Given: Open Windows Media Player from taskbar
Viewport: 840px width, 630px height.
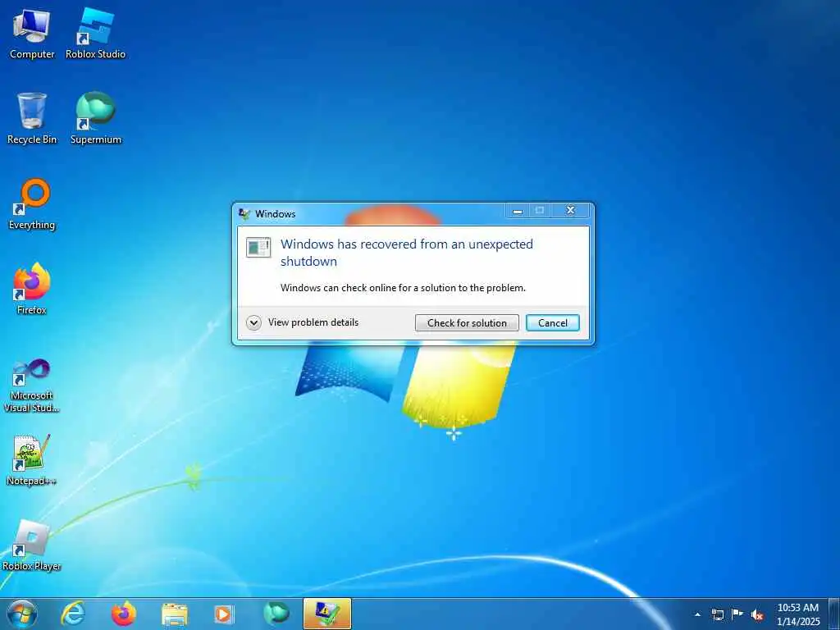Looking at the screenshot, I should tap(224, 614).
